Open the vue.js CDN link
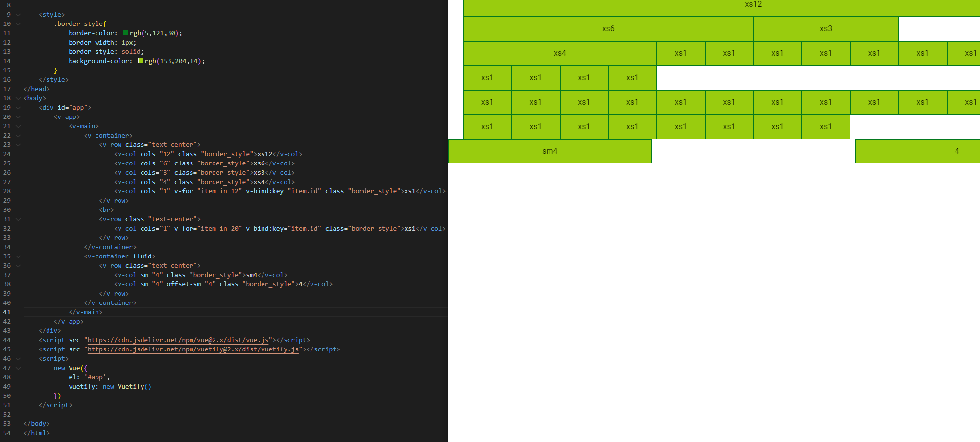 (x=178, y=340)
